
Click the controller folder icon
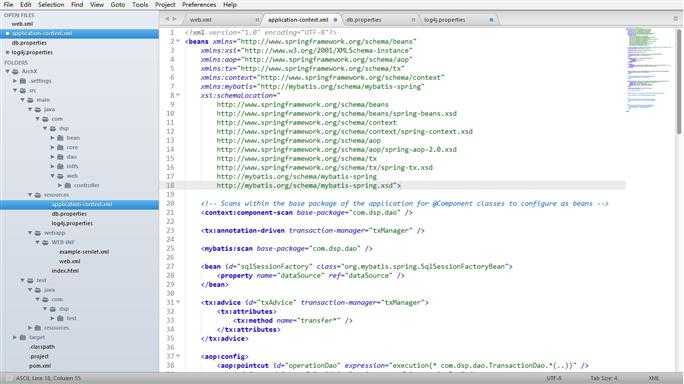point(68,185)
